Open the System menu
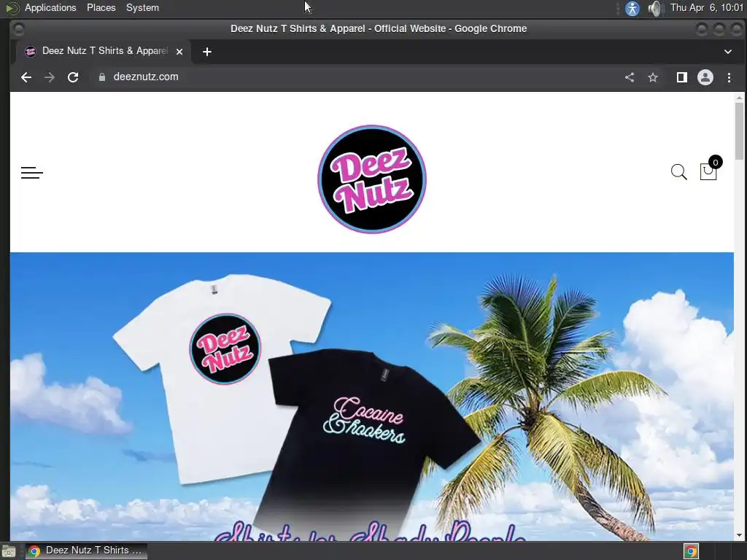 (142, 7)
